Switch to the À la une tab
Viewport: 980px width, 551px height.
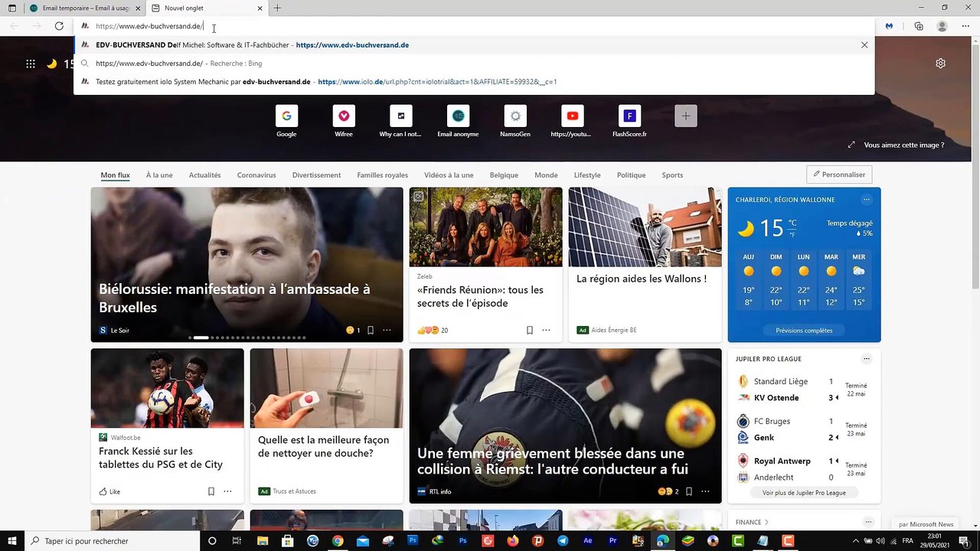pos(159,175)
